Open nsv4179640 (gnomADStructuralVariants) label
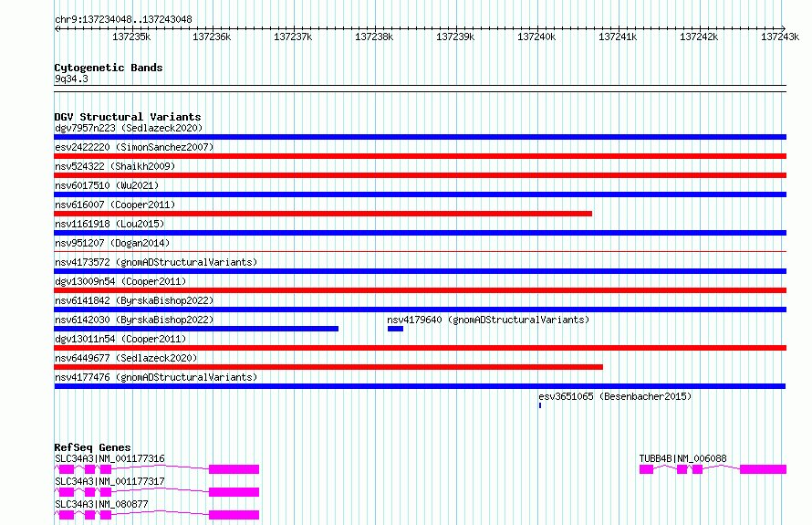This screenshot has height=525, width=812. (488, 320)
